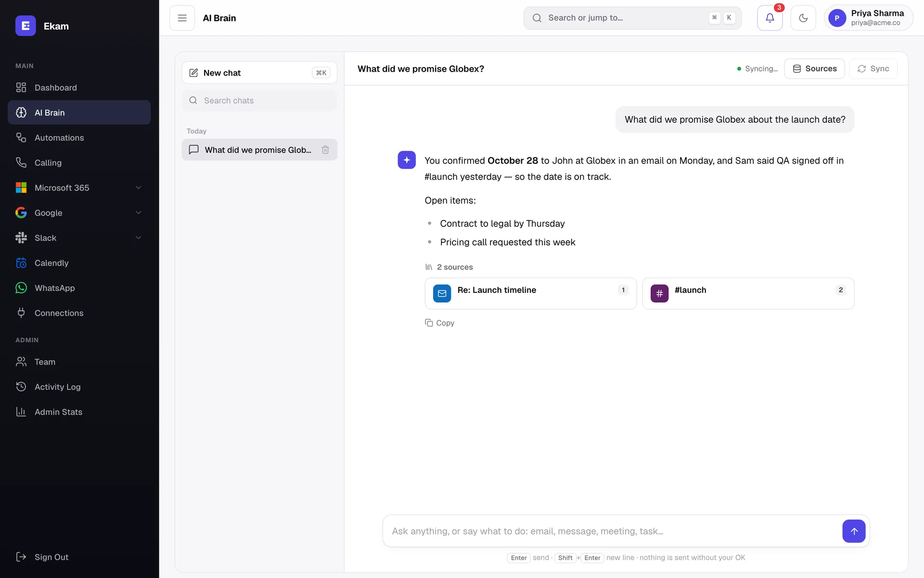Send the message with the arrow button

pos(854,531)
